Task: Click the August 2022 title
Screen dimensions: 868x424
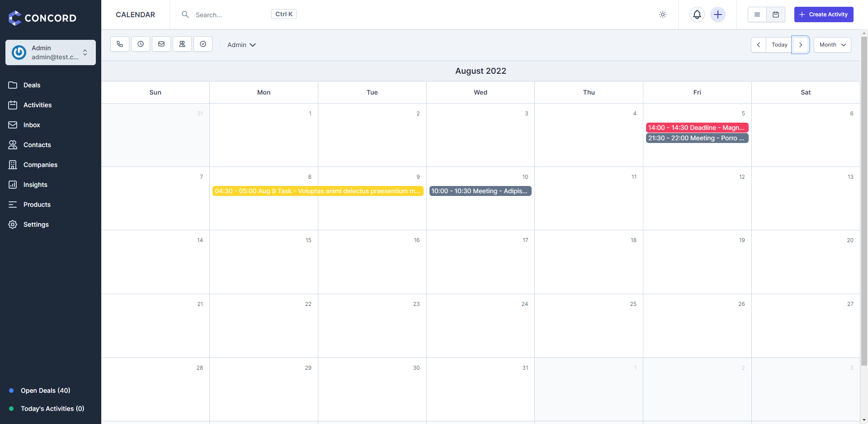Action: pyautogui.click(x=481, y=71)
